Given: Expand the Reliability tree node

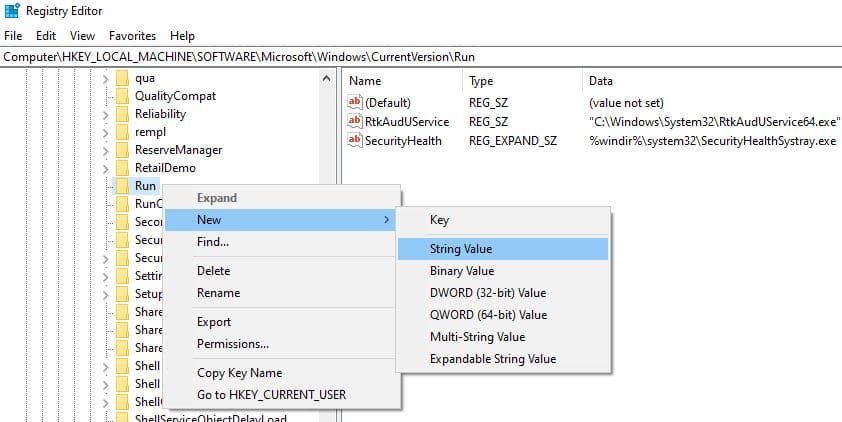Looking at the screenshot, I should point(105,114).
